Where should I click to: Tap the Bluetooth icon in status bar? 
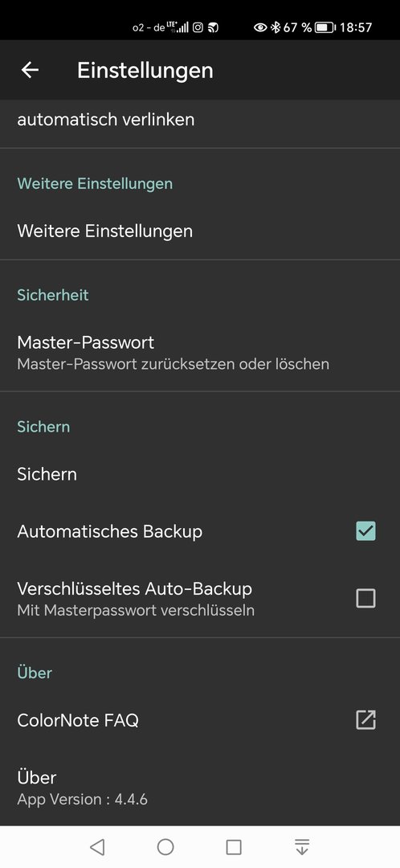(x=275, y=27)
